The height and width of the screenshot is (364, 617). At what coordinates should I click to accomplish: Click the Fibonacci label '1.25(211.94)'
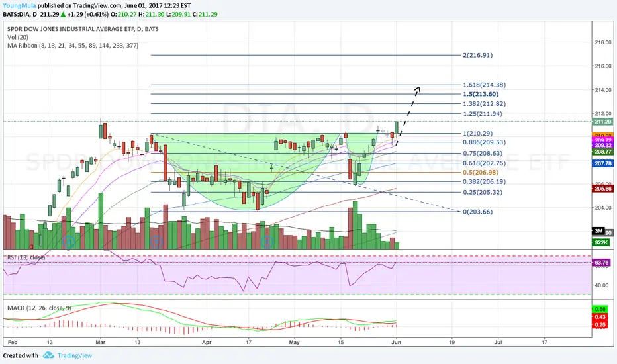pyautogui.click(x=483, y=114)
